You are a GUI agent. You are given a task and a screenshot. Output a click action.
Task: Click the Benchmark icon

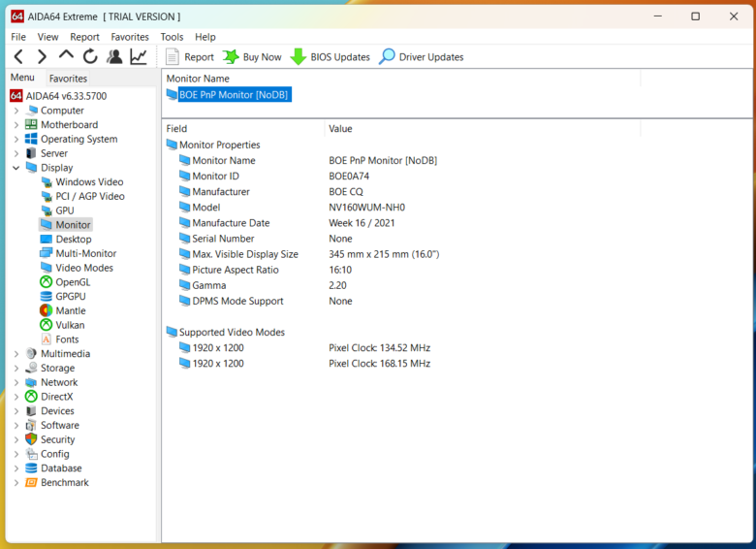31,482
